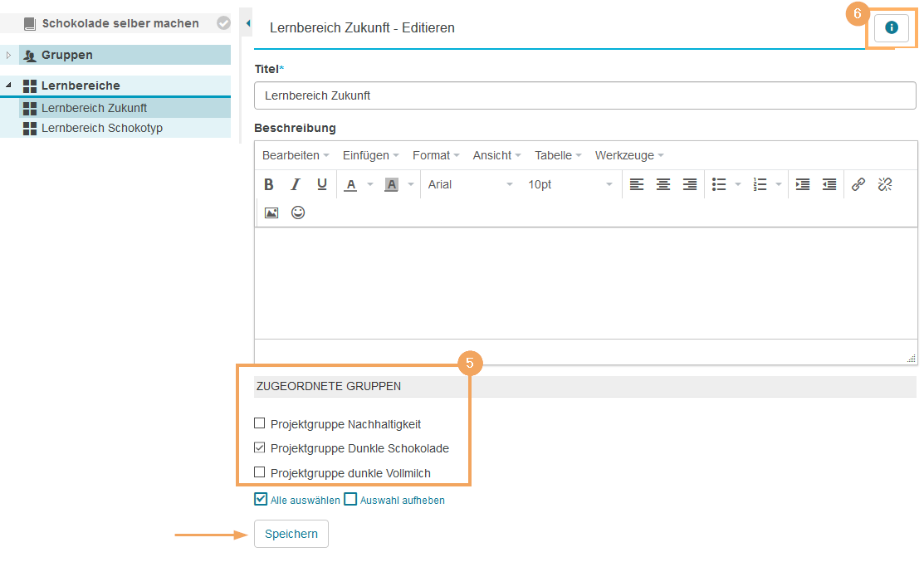Open the text color swatch picker
The image size is (924, 562).
click(x=370, y=184)
